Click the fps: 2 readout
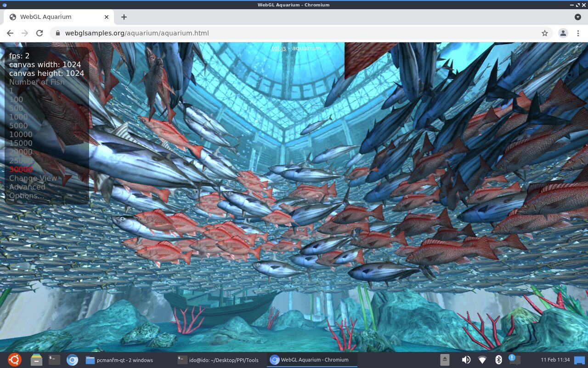The height and width of the screenshot is (368, 588). [x=19, y=56]
